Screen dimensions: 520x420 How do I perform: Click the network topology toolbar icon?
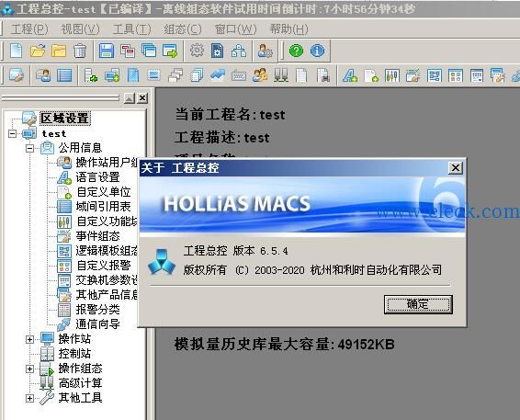pyautogui.click(x=239, y=51)
